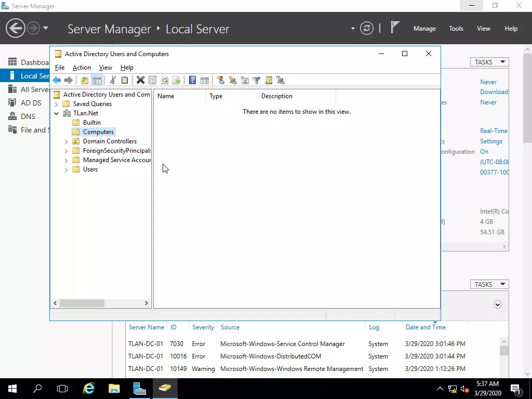Click the Help question mark toolbar icon
Screen dimensions: 532x399
coord(192,80)
